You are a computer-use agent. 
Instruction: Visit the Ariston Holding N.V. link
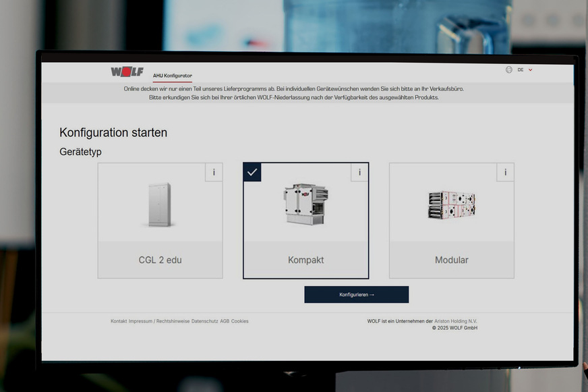click(x=456, y=321)
